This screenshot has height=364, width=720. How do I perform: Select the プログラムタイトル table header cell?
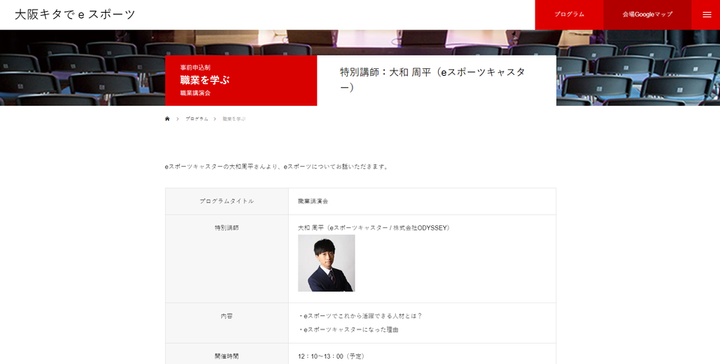pos(227,201)
